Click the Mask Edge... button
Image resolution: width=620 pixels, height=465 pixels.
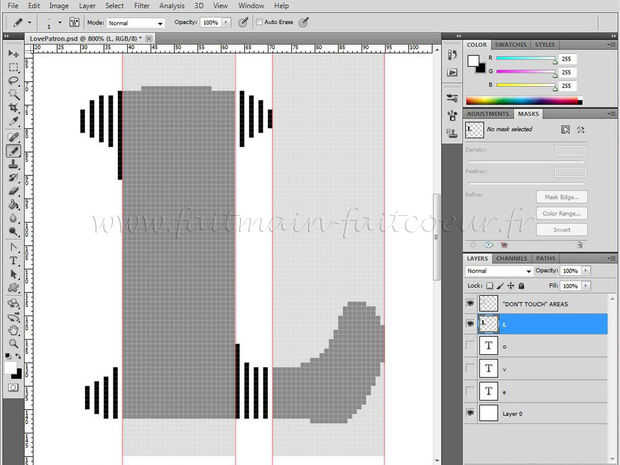point(561,196)
